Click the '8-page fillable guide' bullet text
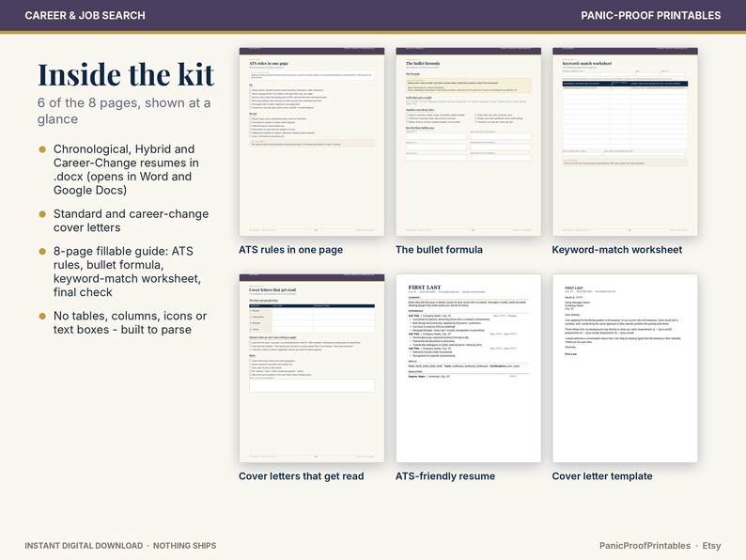The image size is (746, 560). click(x=127, y=272)
